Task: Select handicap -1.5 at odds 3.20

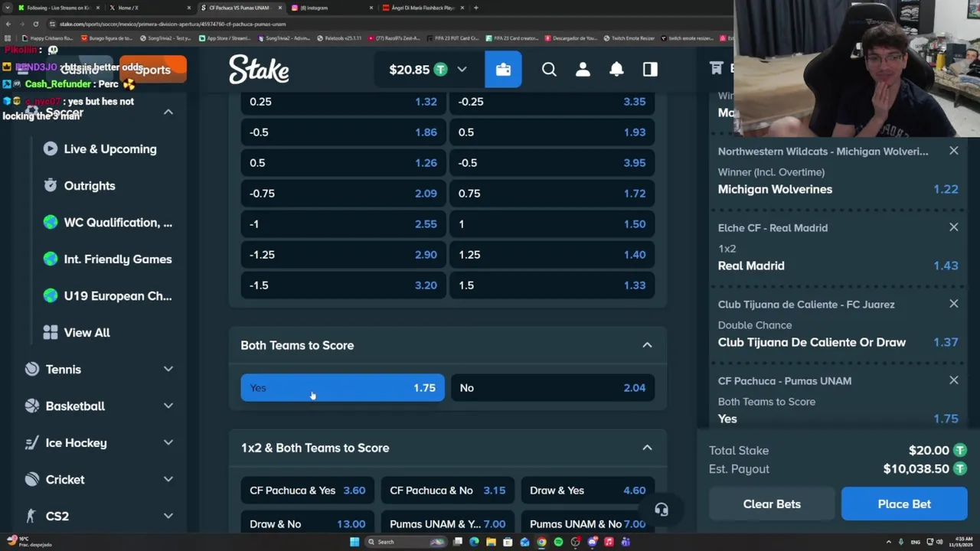Action: point(343,285)
